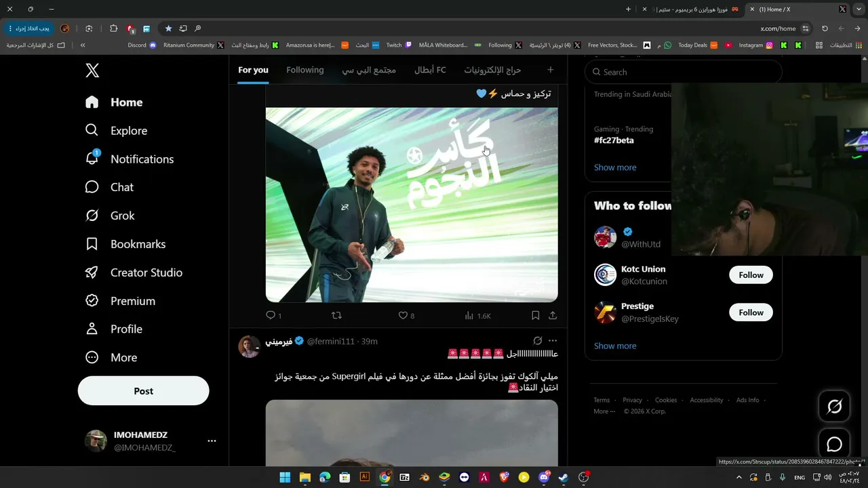Open the browser extensions puzzle icon
Viewport: 868px width, 488px height.
pyautogui.click(x=114, y=28)
